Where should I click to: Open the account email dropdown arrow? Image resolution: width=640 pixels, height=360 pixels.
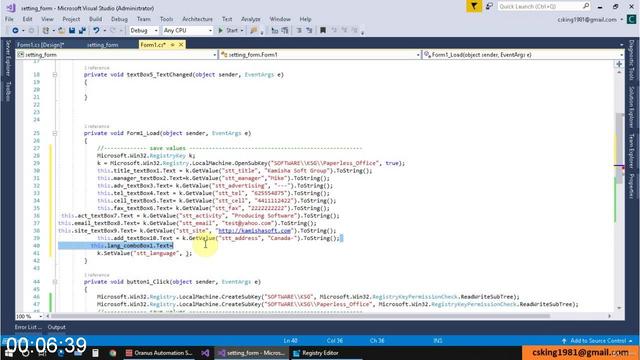(622, 20)
